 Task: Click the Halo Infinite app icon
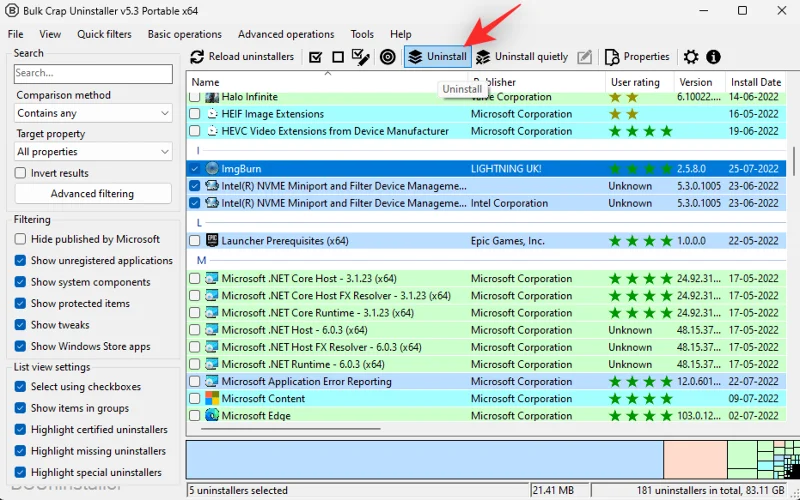[x=212, y=97]
